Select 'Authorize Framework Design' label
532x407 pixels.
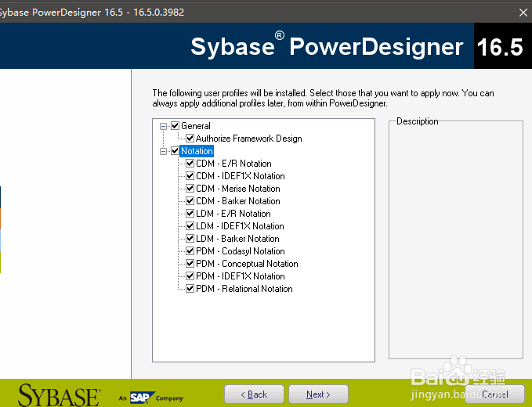click(248, 139)
